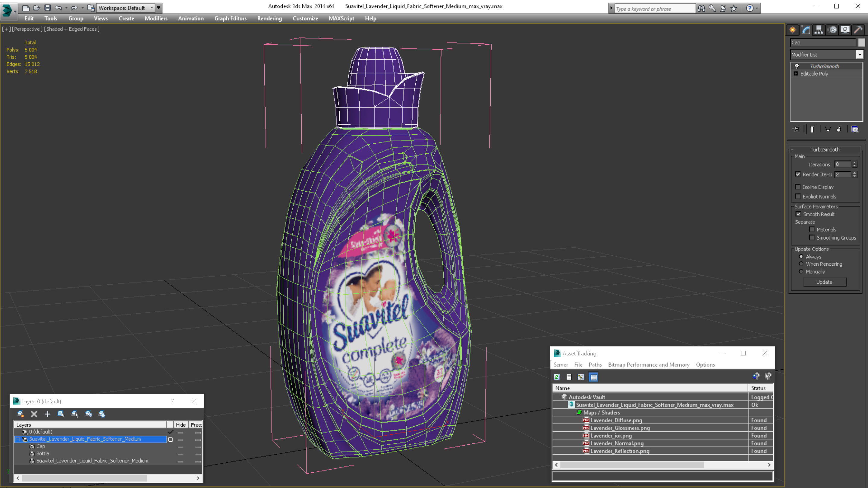Image resolution: width=868 pixels, height=488 pixels.
Task: Select the When Rendering radio button
Action: (801, 264)
